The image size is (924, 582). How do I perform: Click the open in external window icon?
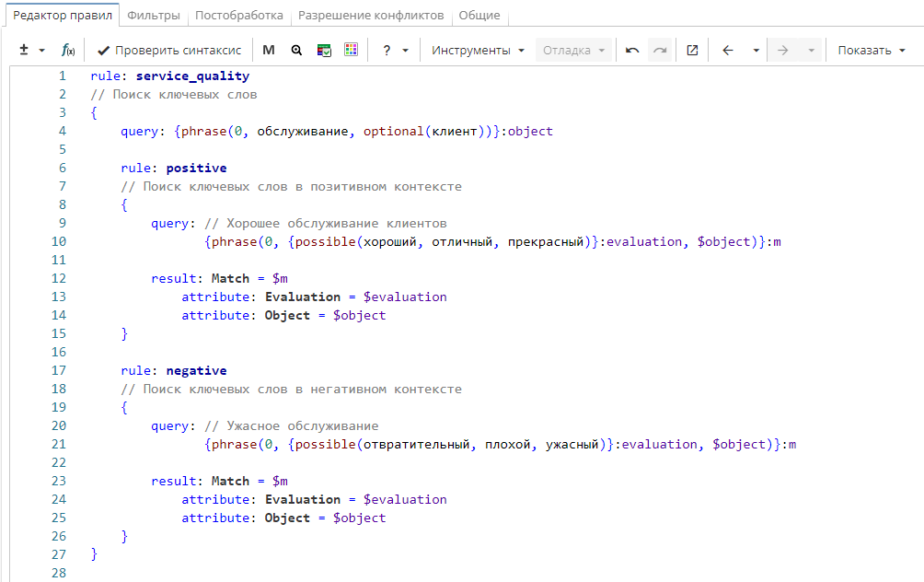point(692,50)
